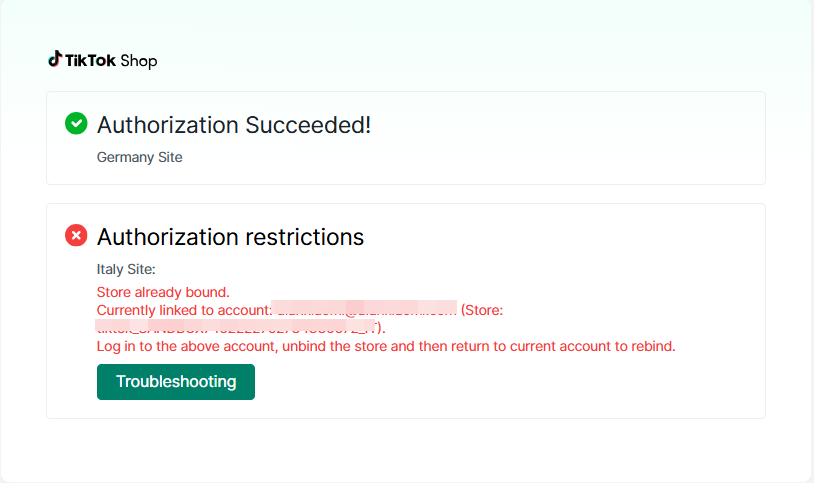
Task: Click the "Germany Site" label
Action: point(140,157)
